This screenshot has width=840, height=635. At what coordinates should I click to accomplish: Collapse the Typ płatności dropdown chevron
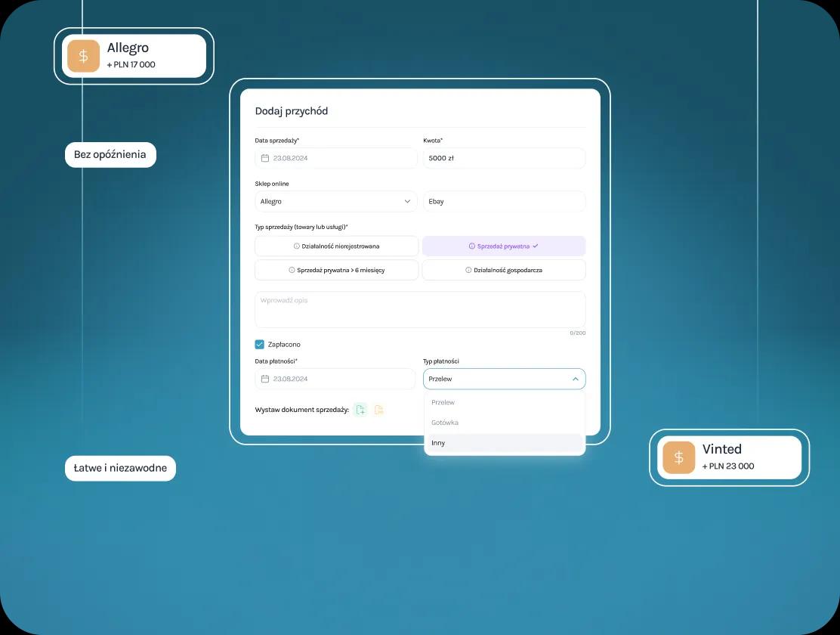point(575,379)
